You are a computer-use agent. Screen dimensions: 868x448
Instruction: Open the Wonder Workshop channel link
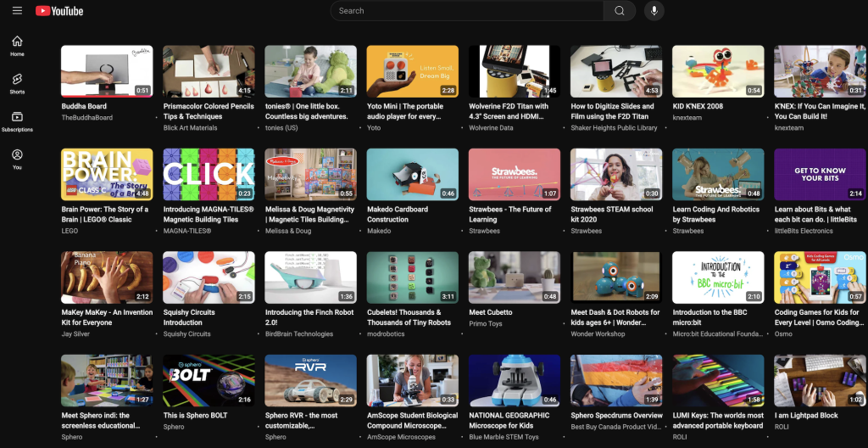[x=598, y=334]
